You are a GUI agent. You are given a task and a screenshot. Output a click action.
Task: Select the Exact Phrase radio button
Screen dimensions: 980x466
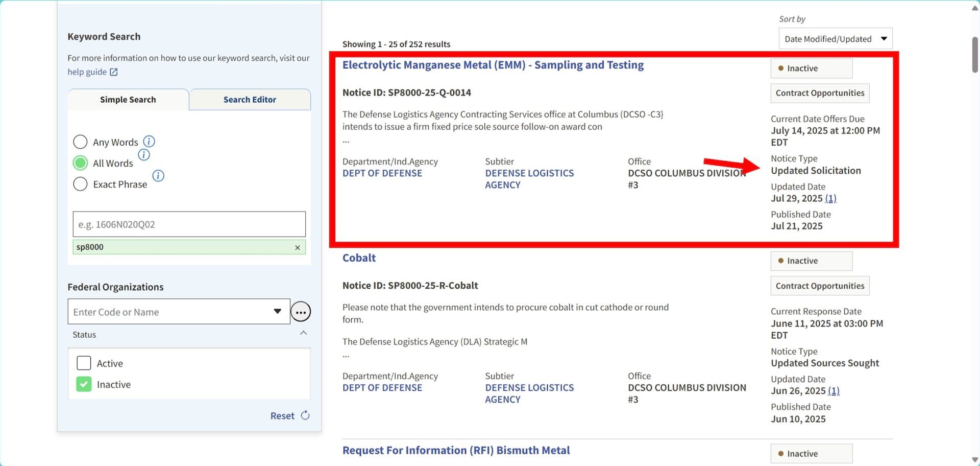click(x=80, y=184)
